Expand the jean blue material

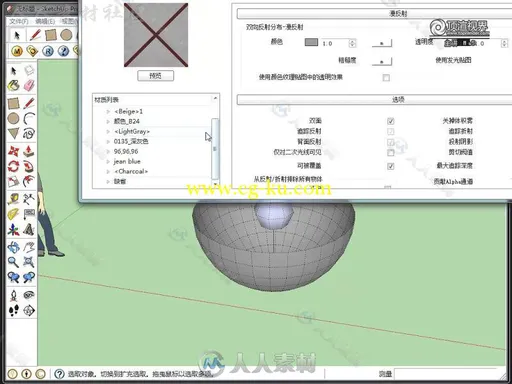pyautogui.click(x=108, y=161)
